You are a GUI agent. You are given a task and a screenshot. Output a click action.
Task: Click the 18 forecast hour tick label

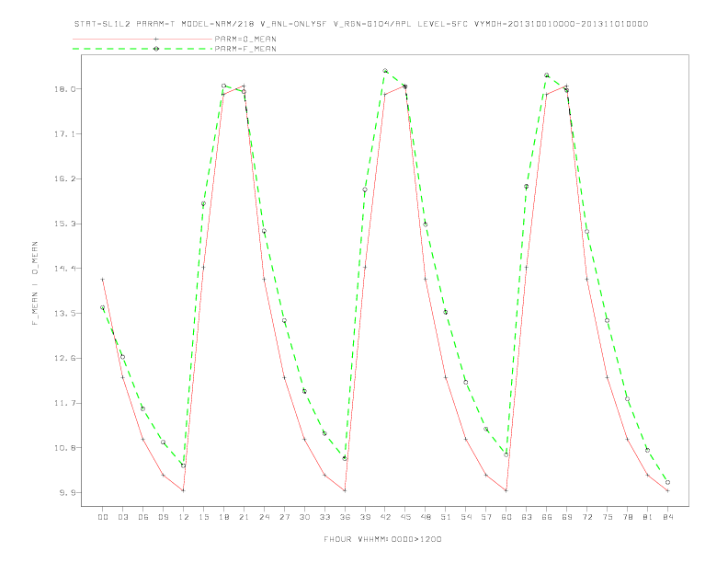pos(223,517)
